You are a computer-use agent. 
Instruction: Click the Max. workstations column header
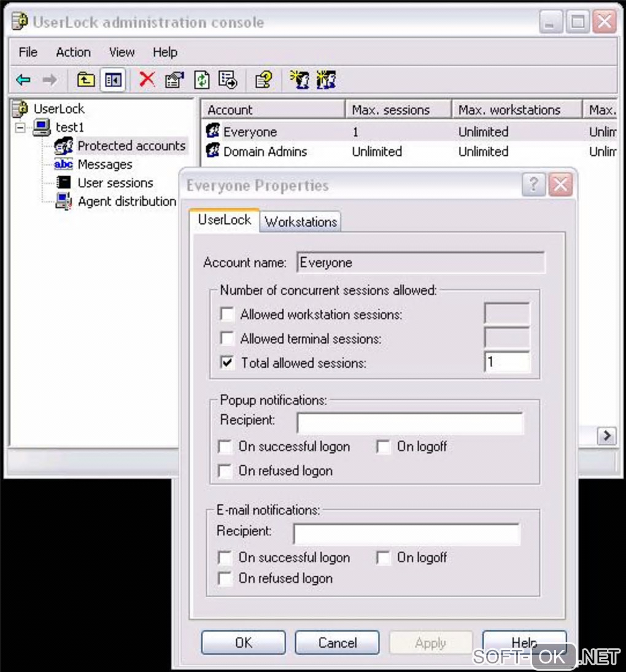coord(517,110)
